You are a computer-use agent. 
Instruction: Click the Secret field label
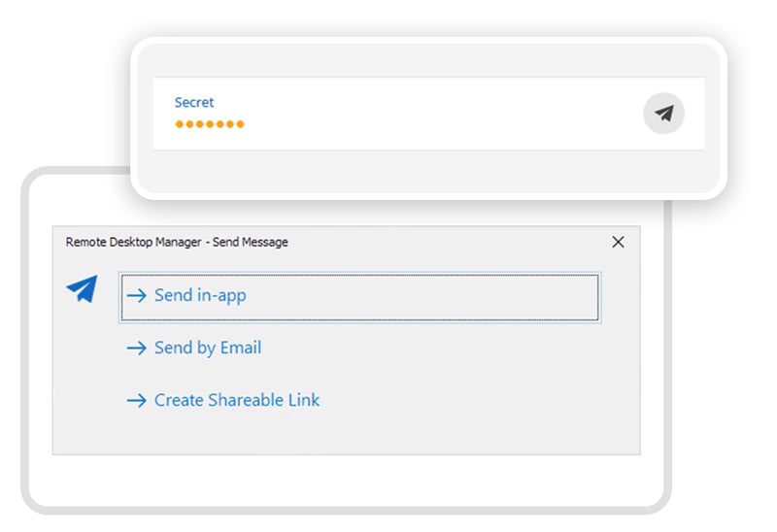(194, 102)
